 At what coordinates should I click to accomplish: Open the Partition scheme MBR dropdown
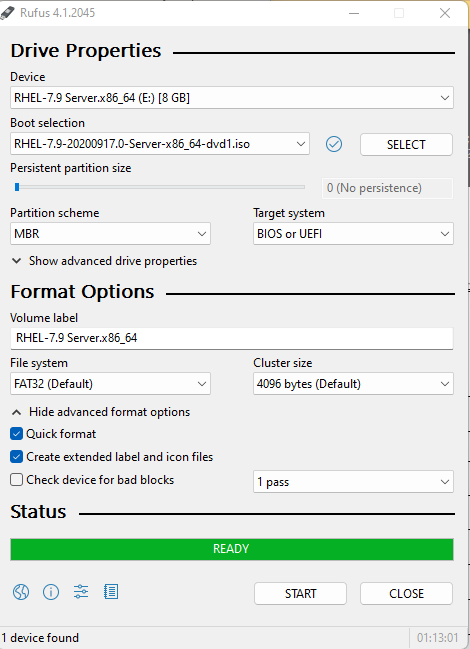pyautogui.click(x=110, y=233)
